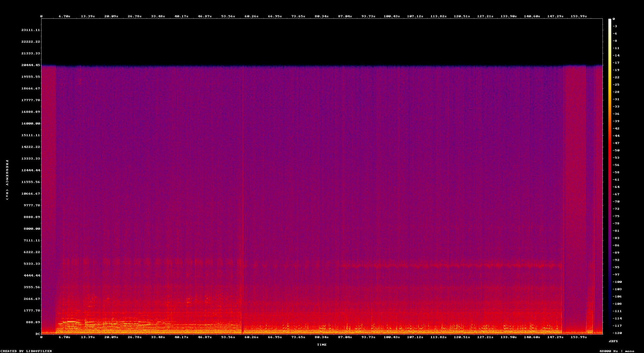Click the 15111.11 frequency axis label
The image size is (644, 353).
tap(31, 135)
